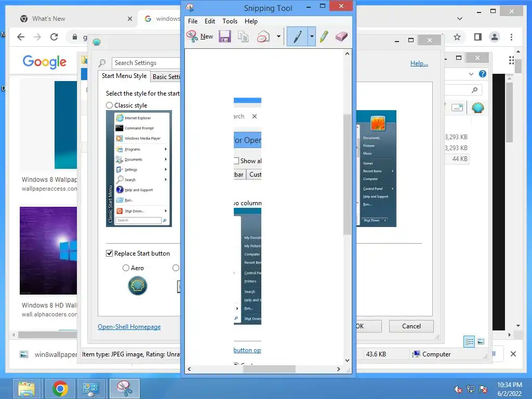Viewport: 532px width, 399px height.
Task: Open the network tray icon
Action: 471,389
